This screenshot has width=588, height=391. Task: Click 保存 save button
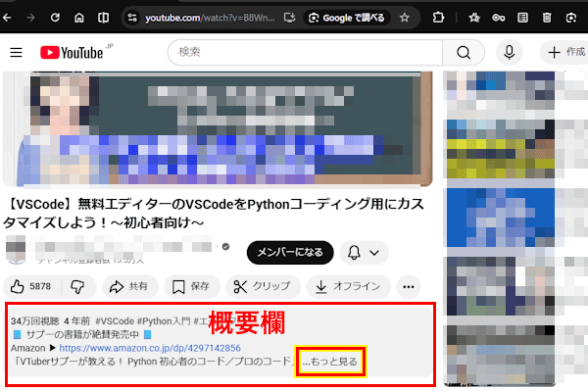[x=191, y=287]
